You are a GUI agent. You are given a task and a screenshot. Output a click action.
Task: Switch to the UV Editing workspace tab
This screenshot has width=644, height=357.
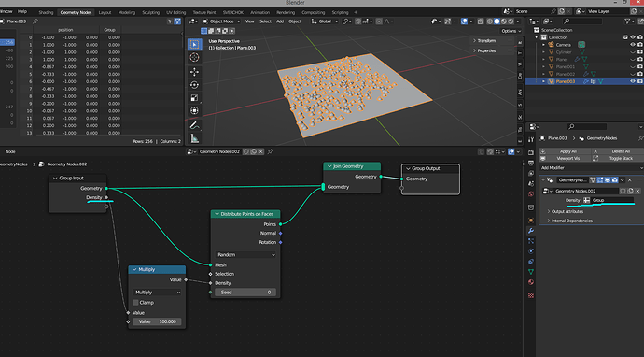(175, 12)
